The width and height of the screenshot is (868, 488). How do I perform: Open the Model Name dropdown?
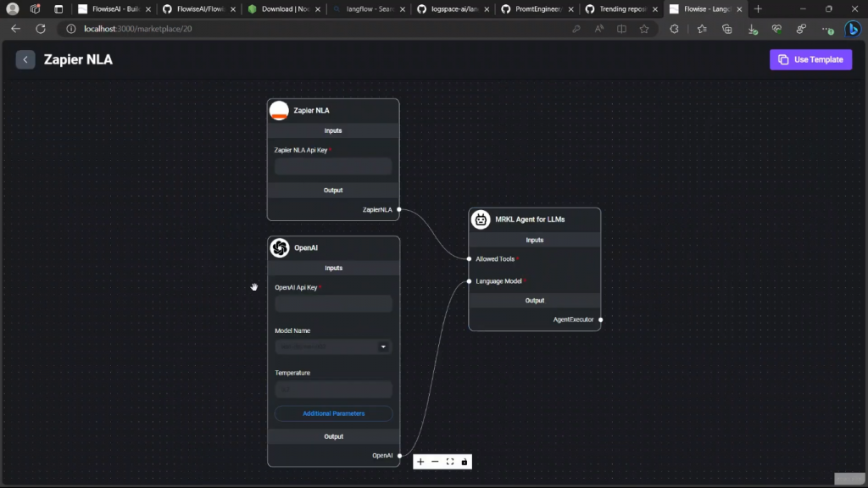point(333,347)
